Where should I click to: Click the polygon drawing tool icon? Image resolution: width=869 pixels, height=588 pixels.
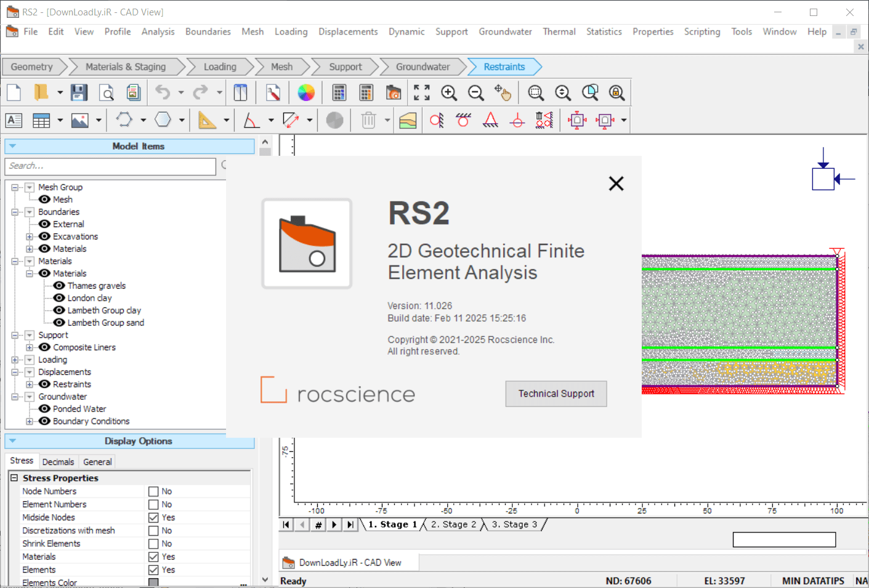pos(124,119)
